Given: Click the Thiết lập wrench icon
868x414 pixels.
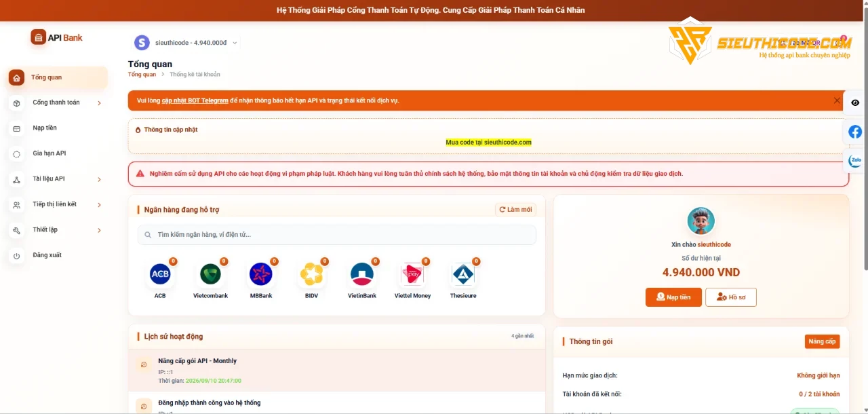Looking at the screenshot, I should tap(16, 230).
